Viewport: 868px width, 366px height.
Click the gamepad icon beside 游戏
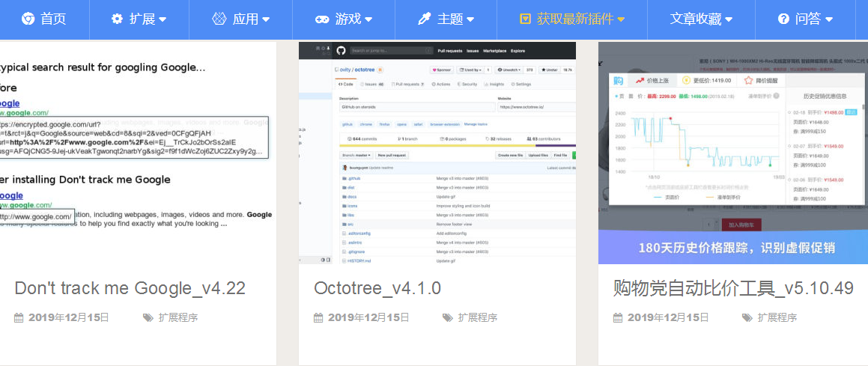pyautogui.click(x=322, y=19)
